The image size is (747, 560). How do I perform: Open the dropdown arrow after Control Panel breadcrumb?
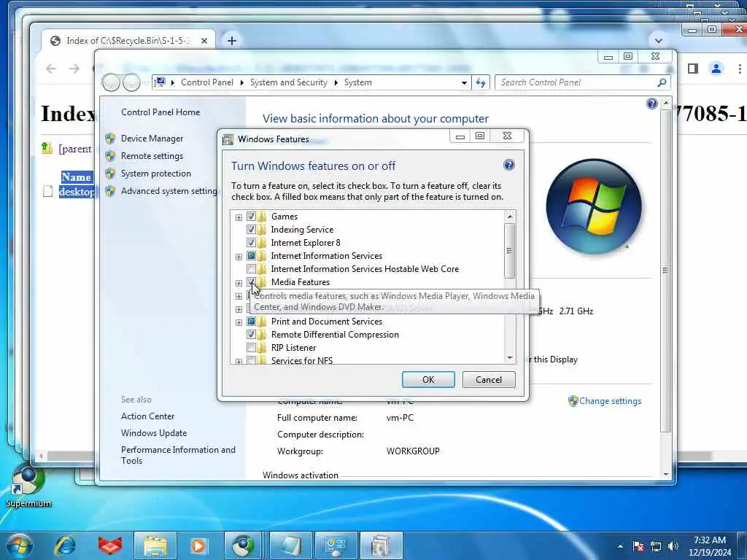click(242, 83)
